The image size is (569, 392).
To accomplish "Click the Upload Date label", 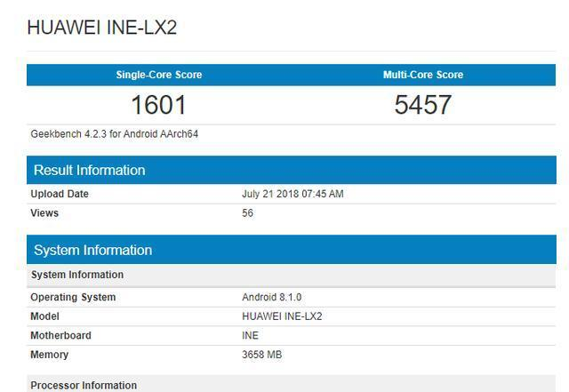I will (x=60, y=194).
